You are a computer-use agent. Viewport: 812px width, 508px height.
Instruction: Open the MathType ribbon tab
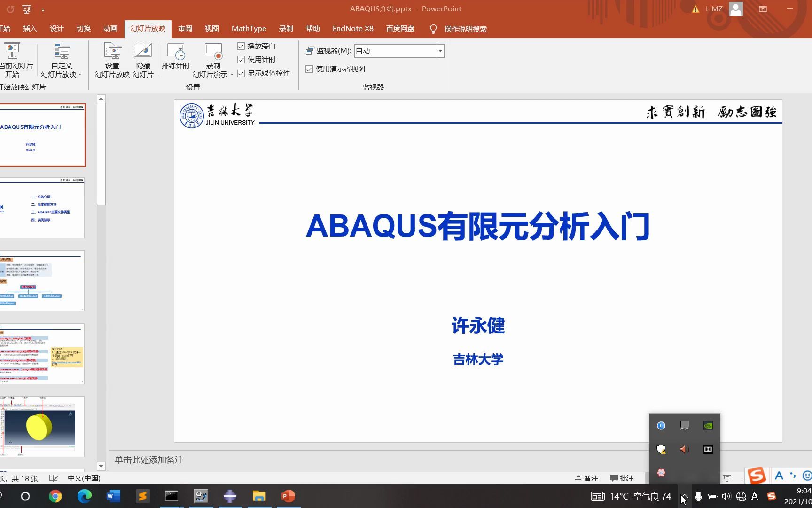249,29
